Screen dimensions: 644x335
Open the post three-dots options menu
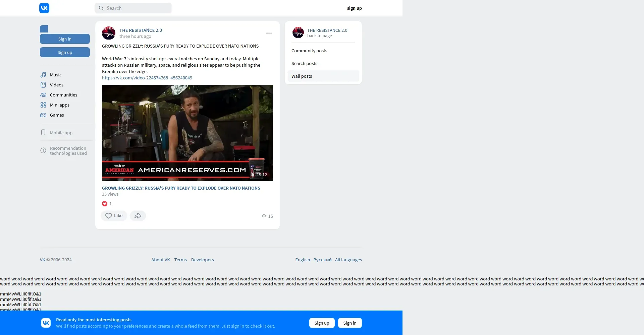pos(269,33)
